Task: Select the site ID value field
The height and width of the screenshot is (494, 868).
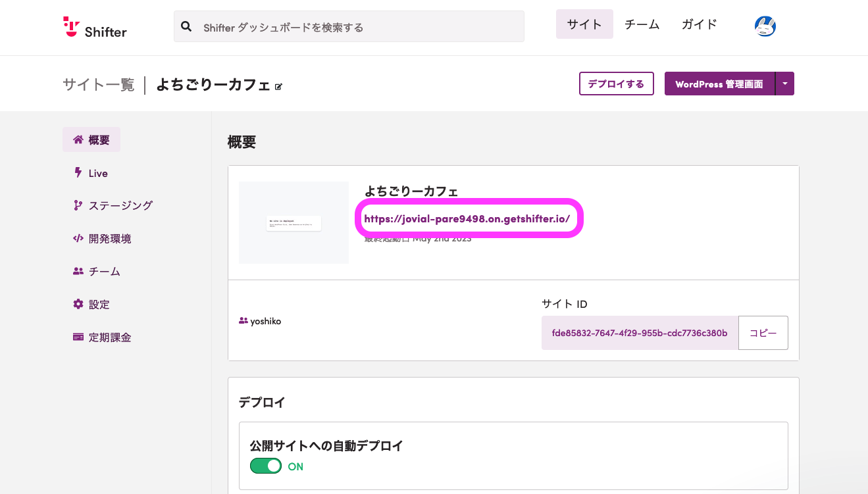Action: coord(640,333)
